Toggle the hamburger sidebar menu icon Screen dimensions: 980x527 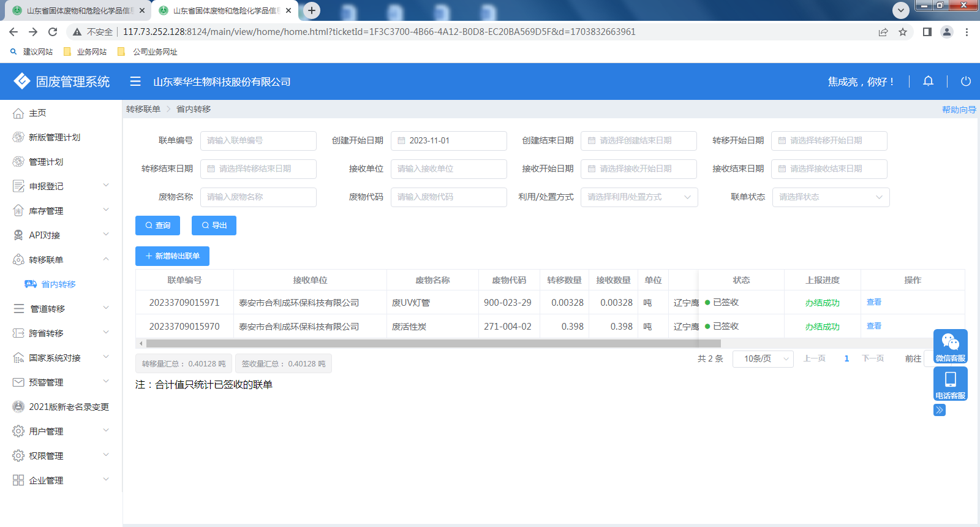tap(135, 82)
